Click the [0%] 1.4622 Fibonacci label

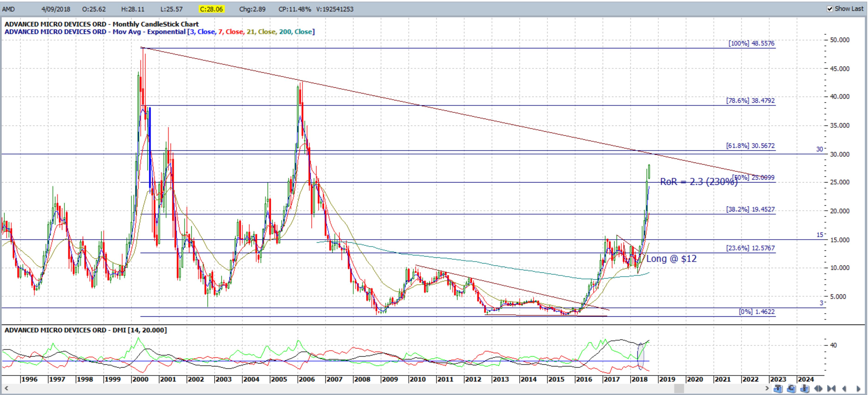pos(757,311)
